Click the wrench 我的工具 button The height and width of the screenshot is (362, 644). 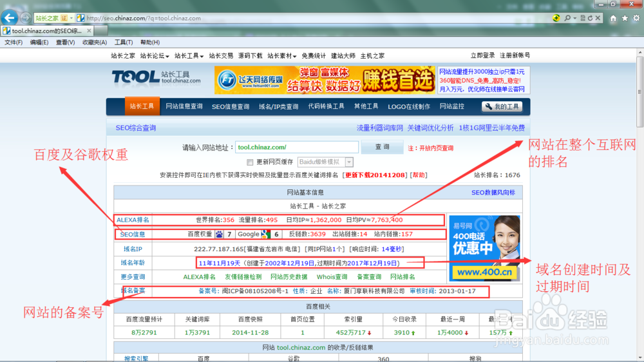tap(502, 107)
